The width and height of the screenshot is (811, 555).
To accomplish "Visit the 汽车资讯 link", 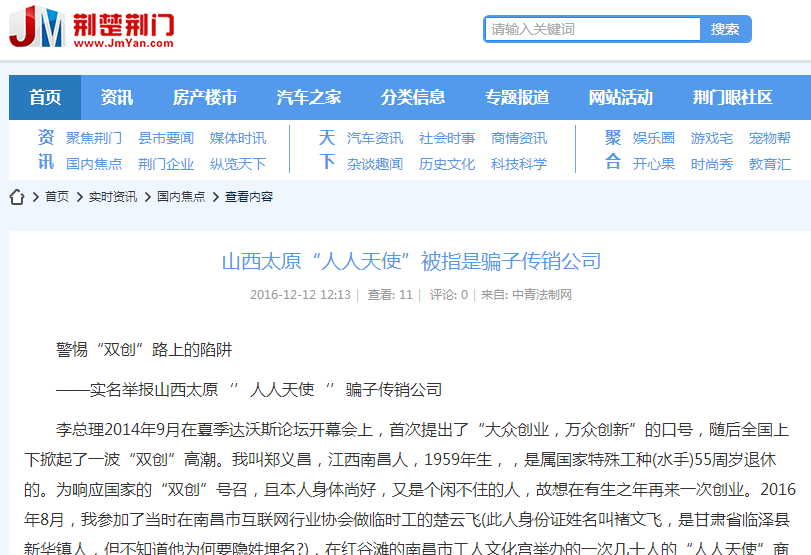I will (375, 138).
